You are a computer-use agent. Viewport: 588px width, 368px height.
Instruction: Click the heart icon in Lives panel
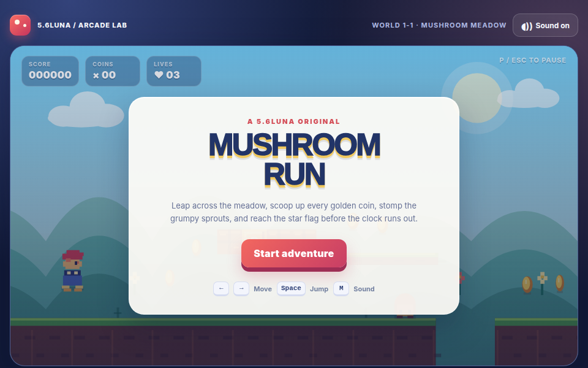pos(159,75)
